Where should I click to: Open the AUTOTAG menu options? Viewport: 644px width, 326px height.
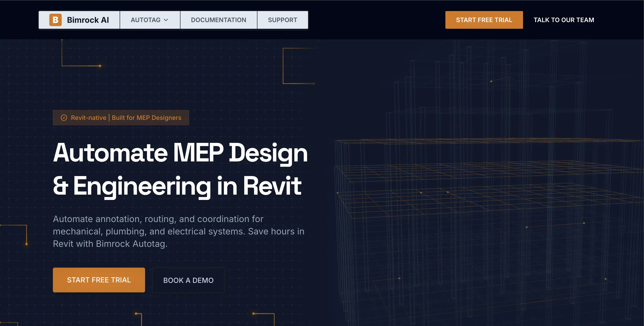tap(149, 20)
